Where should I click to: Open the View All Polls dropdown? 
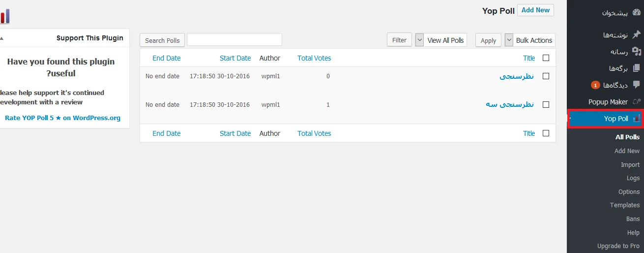click(441, 40)
